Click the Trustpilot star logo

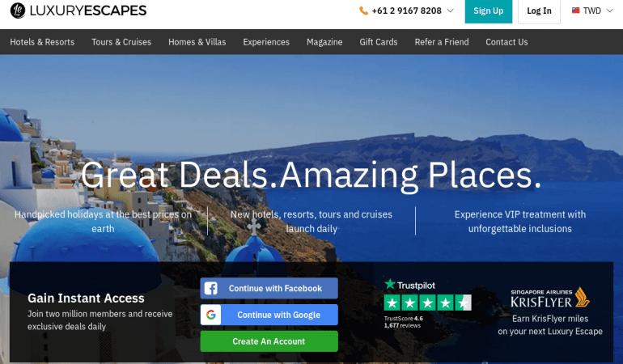tap(390, 284)
